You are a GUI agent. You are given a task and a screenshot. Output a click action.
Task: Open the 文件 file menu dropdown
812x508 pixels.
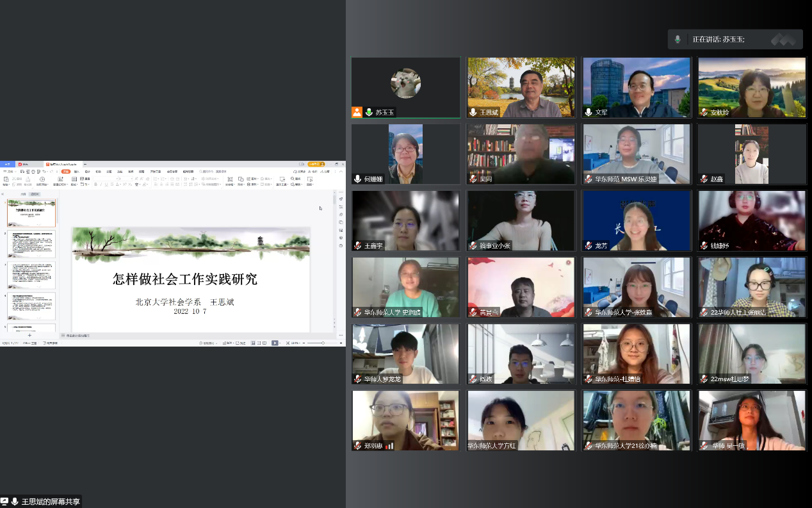click(x=9, y=172)
